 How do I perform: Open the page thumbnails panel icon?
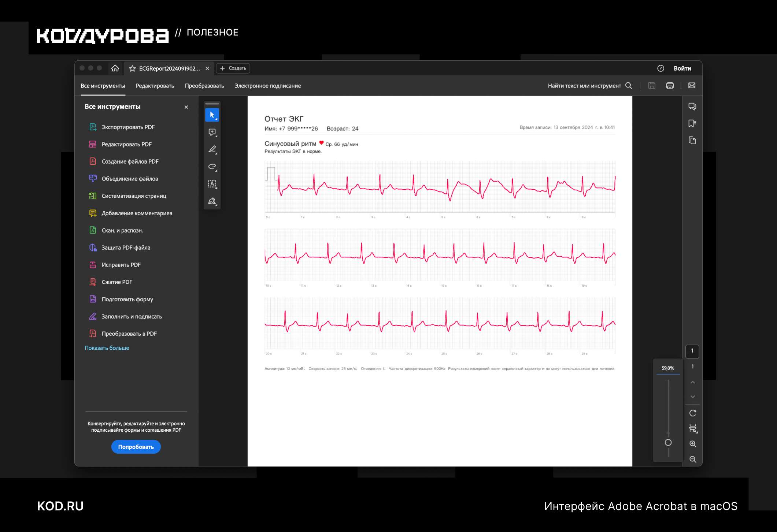(692, 141)
